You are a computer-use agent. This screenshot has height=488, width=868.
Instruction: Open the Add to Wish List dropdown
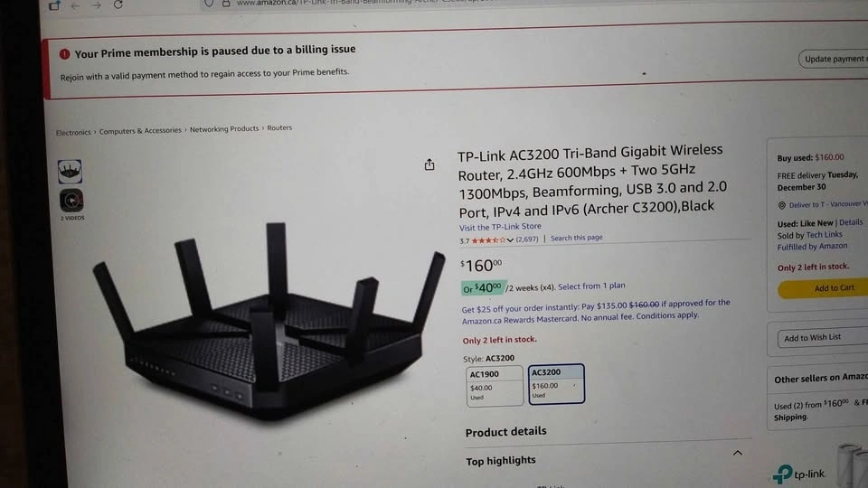coord(823,337)
